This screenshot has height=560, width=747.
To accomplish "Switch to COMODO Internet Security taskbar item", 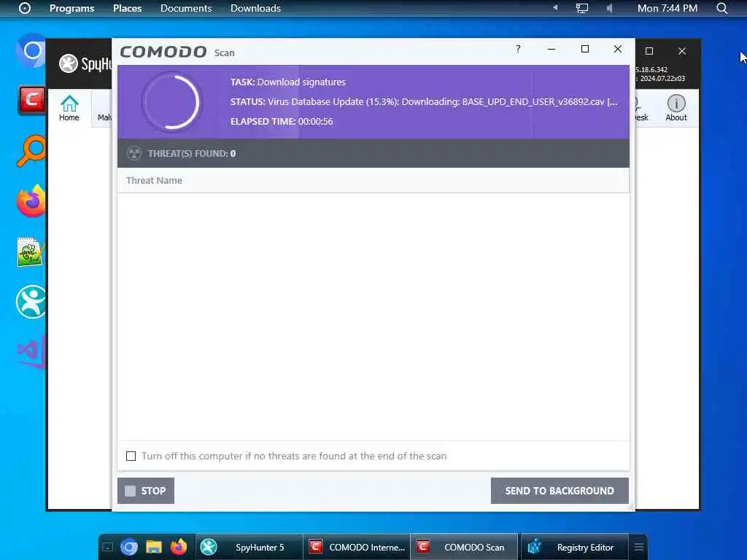I will [356, 547].
